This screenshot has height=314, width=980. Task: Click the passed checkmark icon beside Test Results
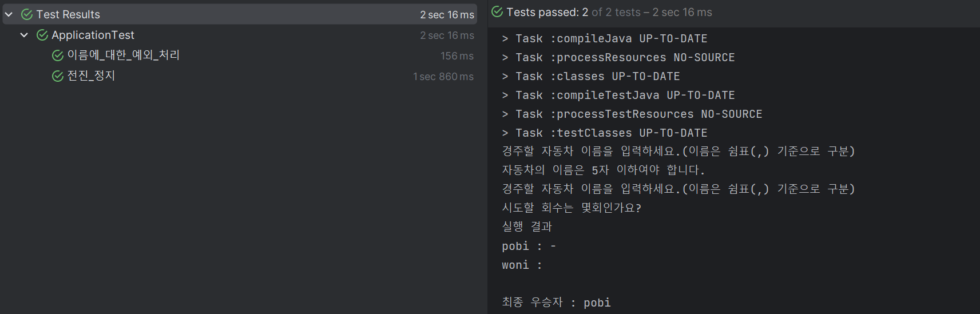[x=27, y=14]
